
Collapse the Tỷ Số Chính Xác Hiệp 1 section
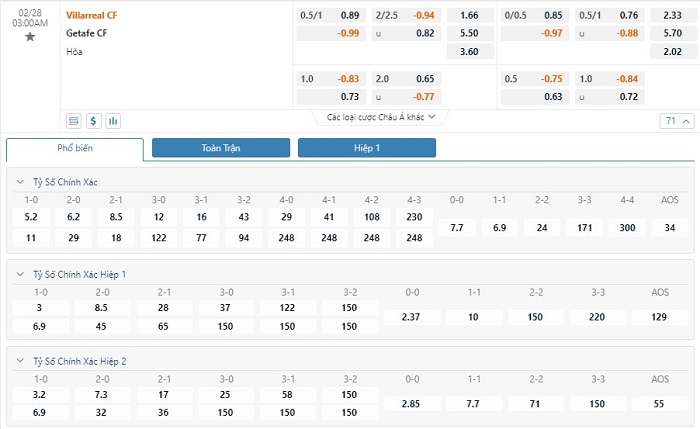pyautogui.click(x=22, y=274)
